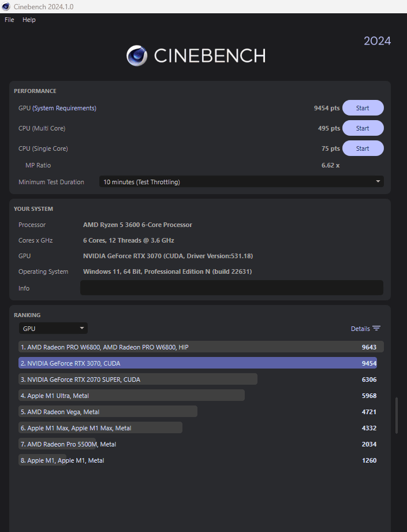Click the 75 pts single core score
Viewport: 407px width, 532px height.
(330, 148)
